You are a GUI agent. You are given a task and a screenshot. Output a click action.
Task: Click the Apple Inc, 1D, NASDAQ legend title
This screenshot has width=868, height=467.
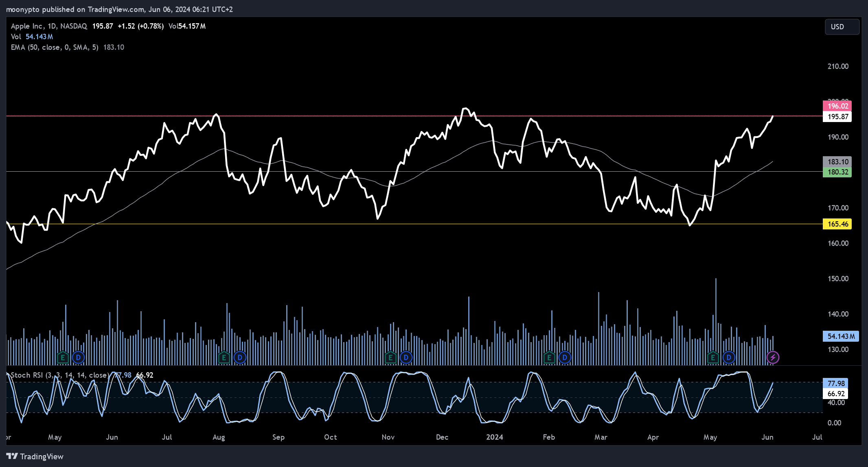click(49, 26)
